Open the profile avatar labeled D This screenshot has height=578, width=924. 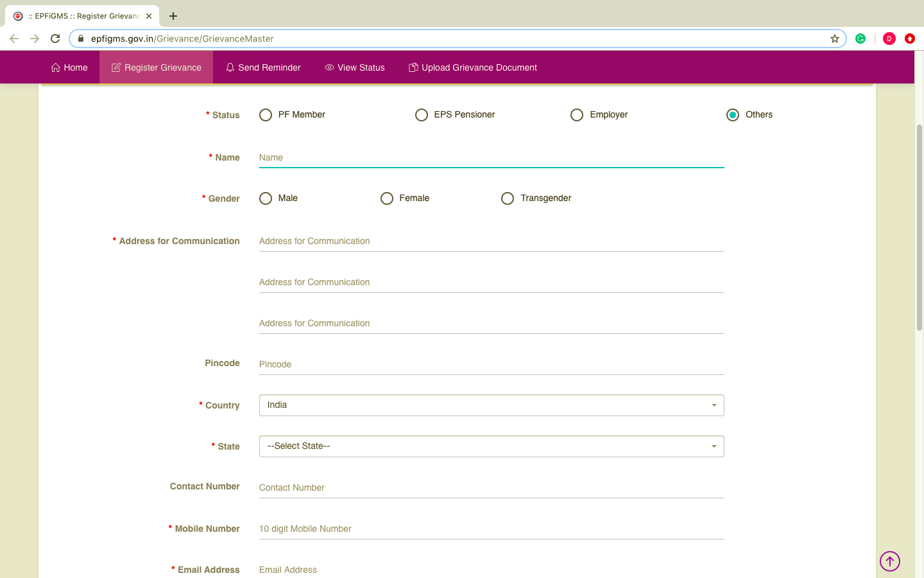[x=889, y=39]
